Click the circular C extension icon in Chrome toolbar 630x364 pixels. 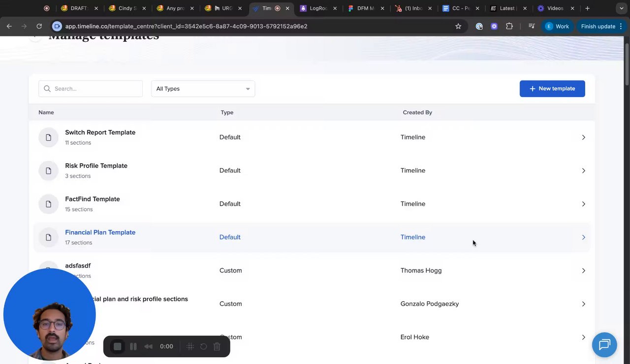[x=479, y=26]
